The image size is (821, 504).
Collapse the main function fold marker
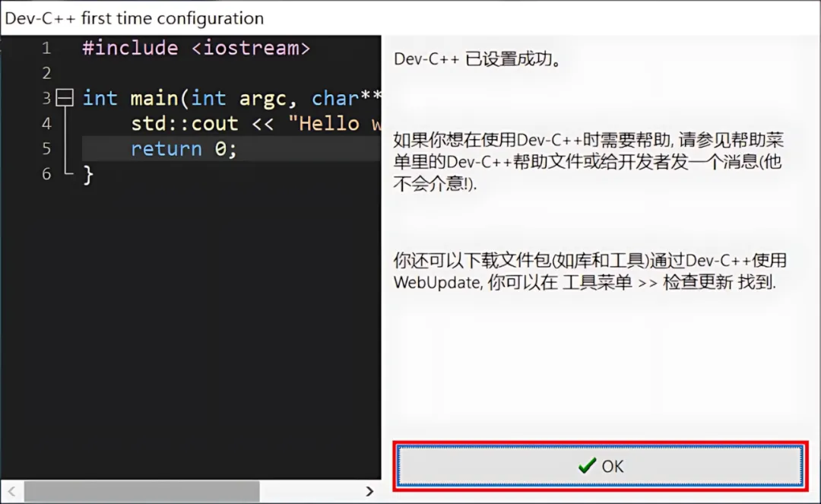[65, 98]
